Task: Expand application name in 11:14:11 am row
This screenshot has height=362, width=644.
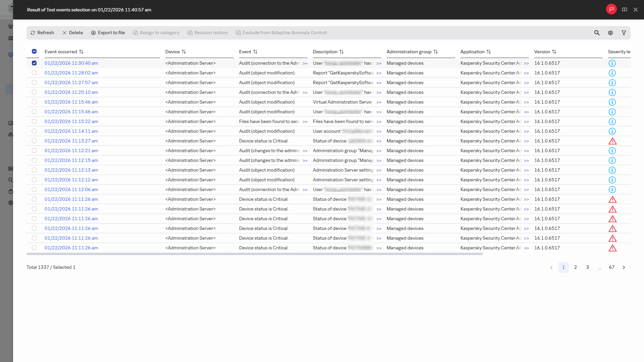Action: pyautogui.click(x=526, y=131)
